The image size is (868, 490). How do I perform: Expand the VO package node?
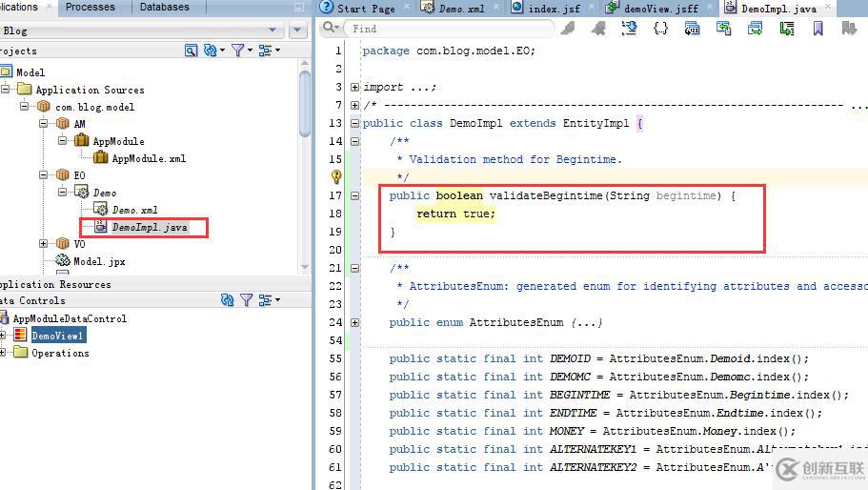(43, 243)
